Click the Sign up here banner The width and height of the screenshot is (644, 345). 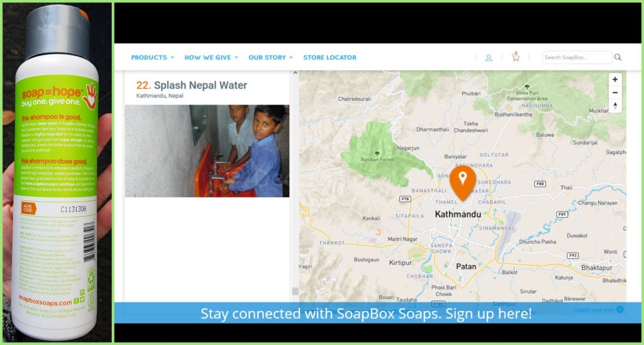pyautogui.click(x=377, y=314)
